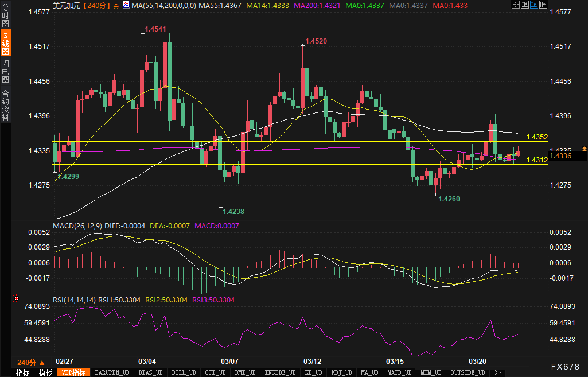Click the red sun marker beside RSI panel
The width and height of the screenshot is (588, 377).
(x=17, y=299)
